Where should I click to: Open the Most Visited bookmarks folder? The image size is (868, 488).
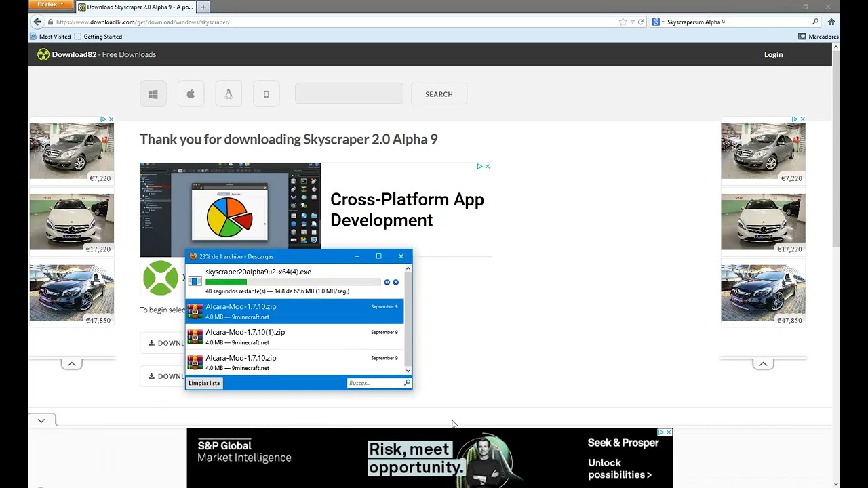(50, 37)
